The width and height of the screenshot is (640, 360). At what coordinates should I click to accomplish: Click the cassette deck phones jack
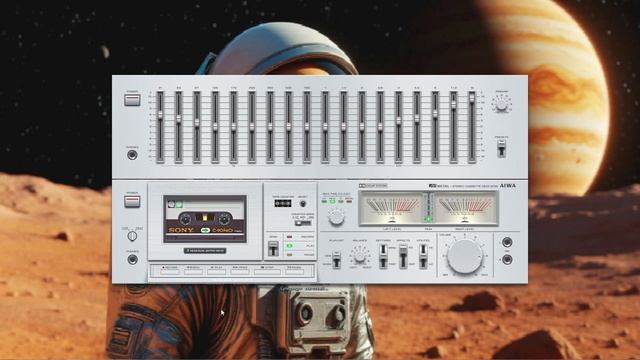[x=132, y=260]
